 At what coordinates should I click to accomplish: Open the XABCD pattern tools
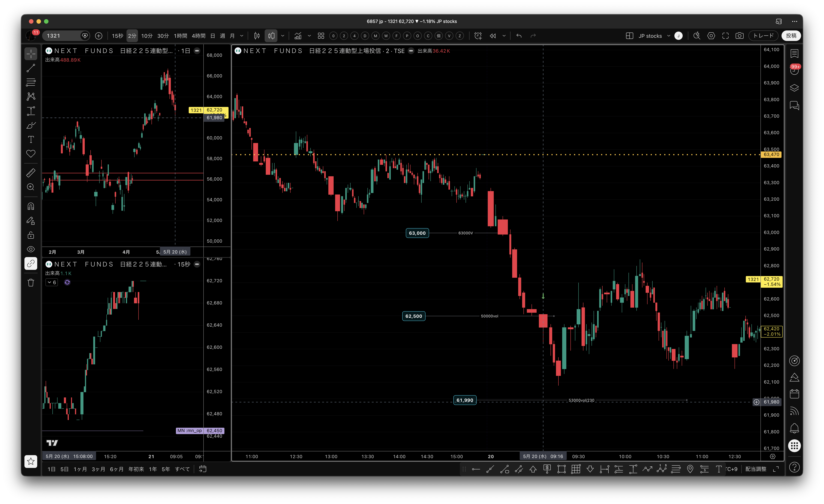(31, 97)
